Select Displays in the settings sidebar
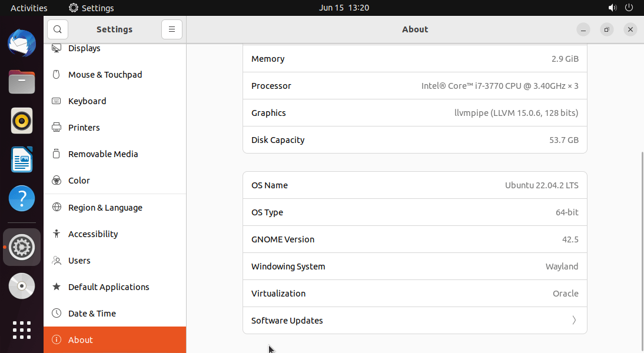Viewport: 644px width, 353px height. pyautogui.click(x=115, y=48)
